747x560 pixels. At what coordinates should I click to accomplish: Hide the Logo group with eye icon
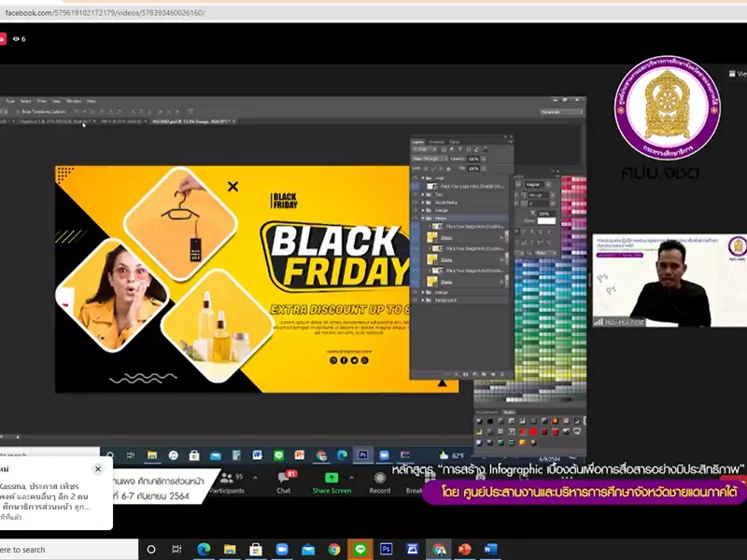415,178
